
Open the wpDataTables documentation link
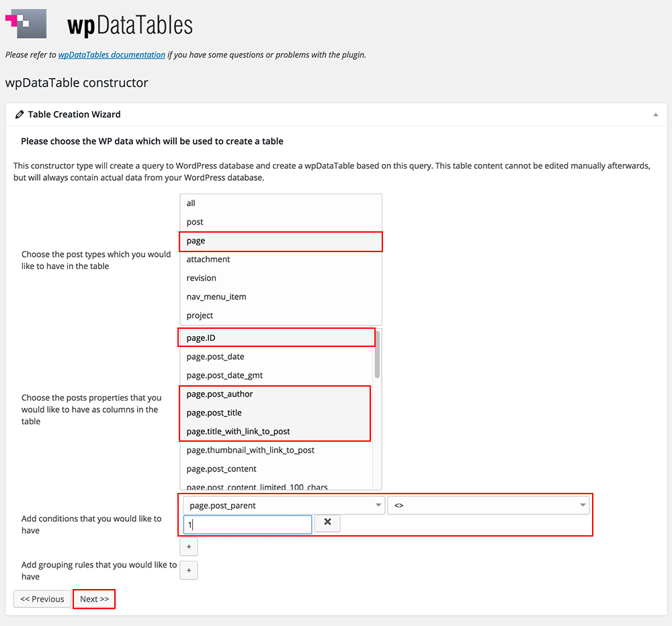[x=112, y=55]
